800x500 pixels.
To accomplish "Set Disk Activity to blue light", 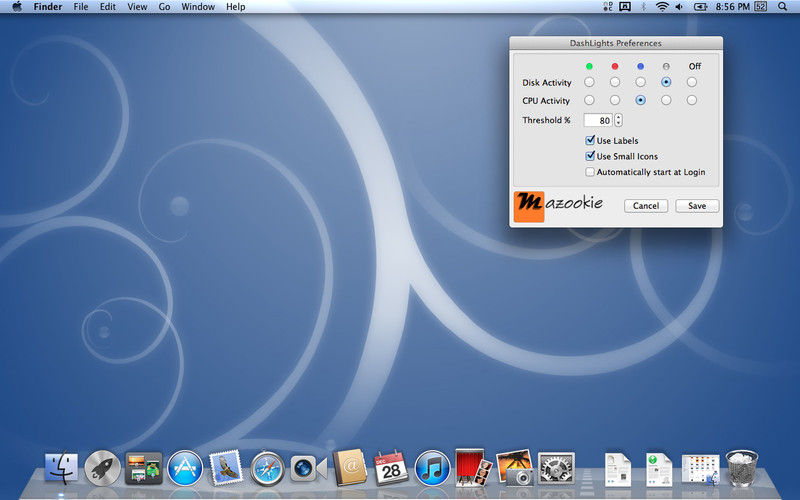I will [x=640, y=82].
